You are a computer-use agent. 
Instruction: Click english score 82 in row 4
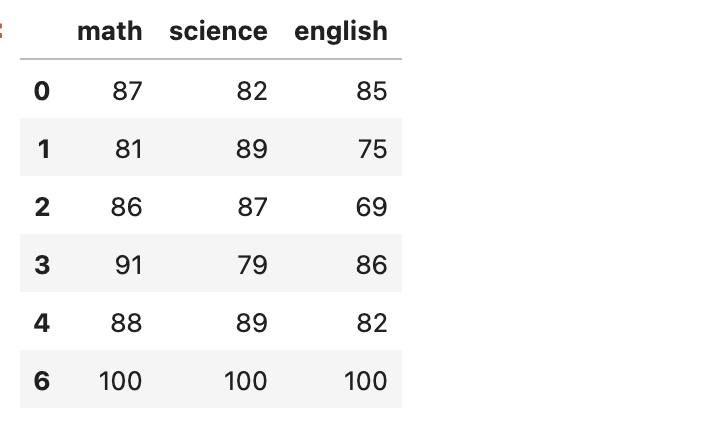click(371, 323)
